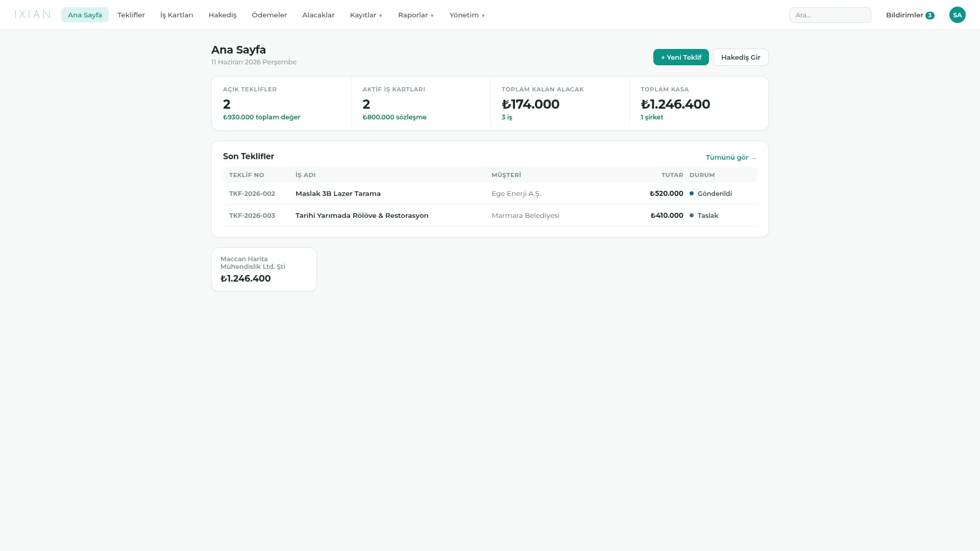Image resolution: width=980 pixels, height=551 pixels.
Task: Click customer Ege Enerji A.Ş.
Action: click(516, 193)
